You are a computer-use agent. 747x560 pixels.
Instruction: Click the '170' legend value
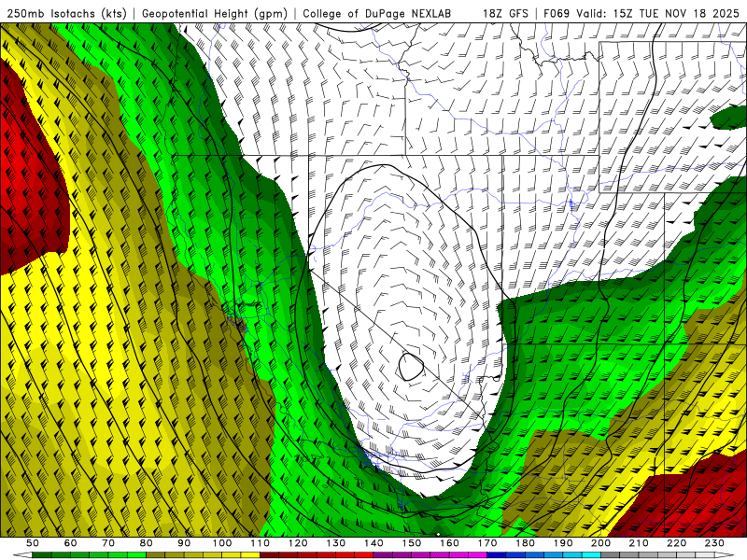point(487,543)
